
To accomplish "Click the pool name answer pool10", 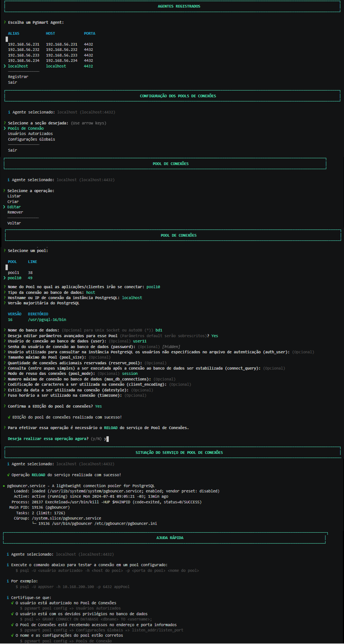I will click(153, 287).
